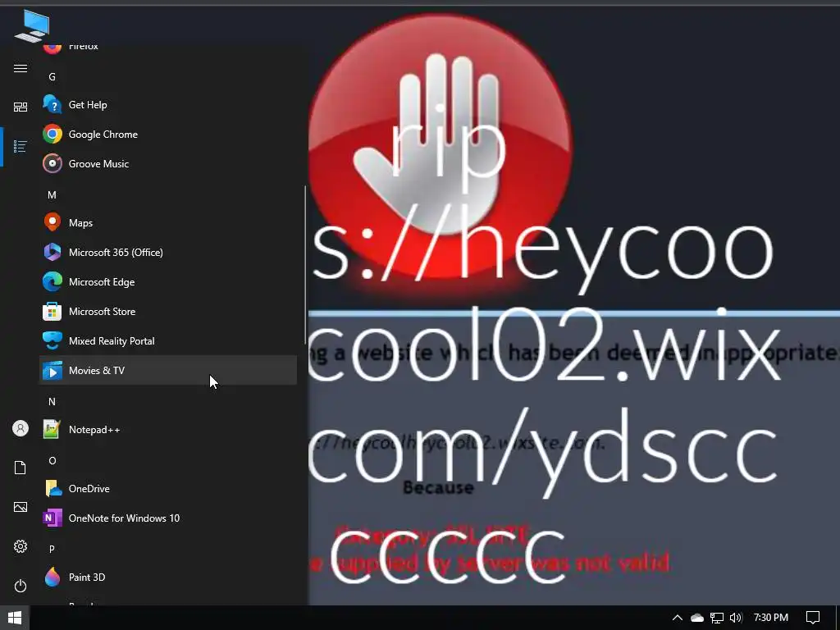The image size is (840, 630).
Task: Open Documents from Start sidebar
Action: (x=21, y=468)
